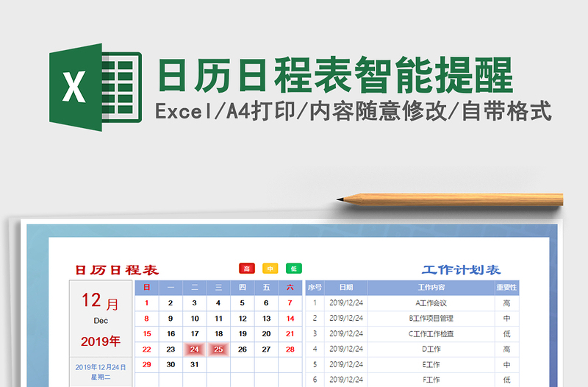Click the 重要性 column header

click(506, 288)
